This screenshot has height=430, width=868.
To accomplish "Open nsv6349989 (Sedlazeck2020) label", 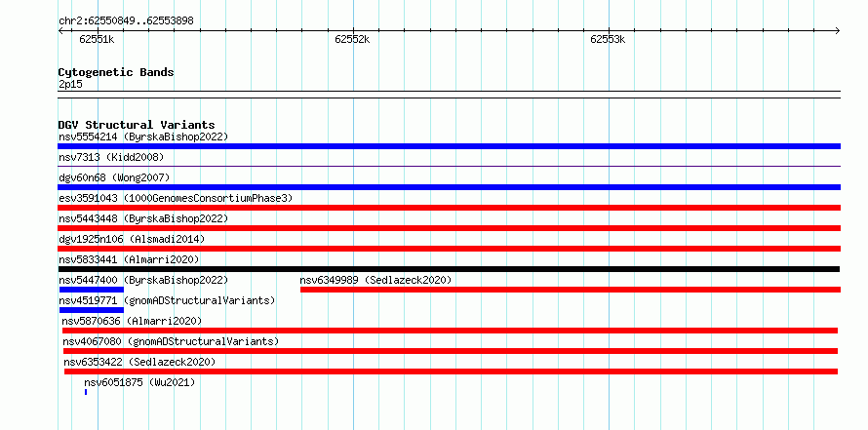I will point(375,280).
